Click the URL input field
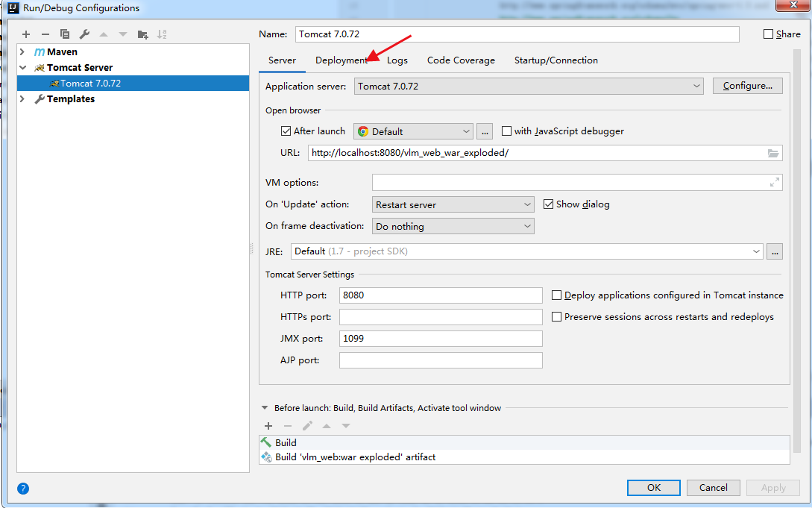The image size is (812, 508). tap(545, 153)
